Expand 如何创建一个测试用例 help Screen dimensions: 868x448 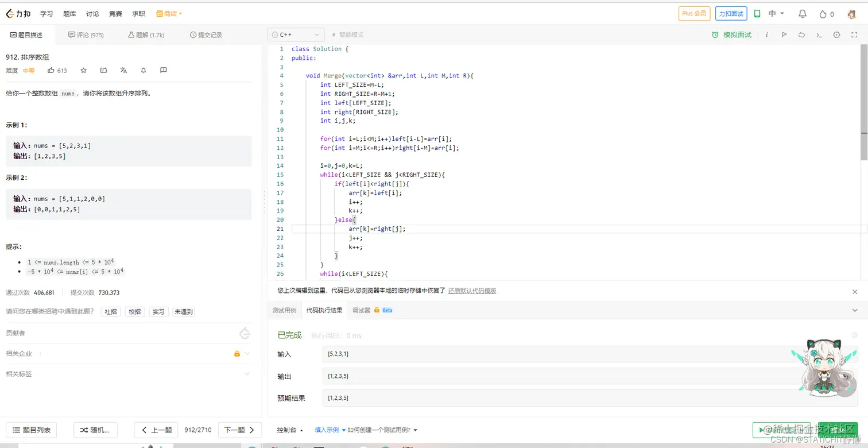(382, 430)
